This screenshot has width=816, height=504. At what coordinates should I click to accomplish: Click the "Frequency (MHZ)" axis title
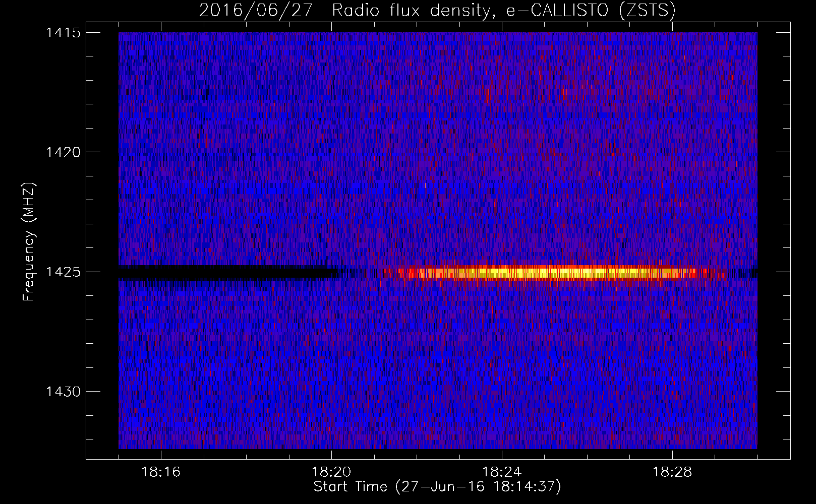[x=29, y=242]
